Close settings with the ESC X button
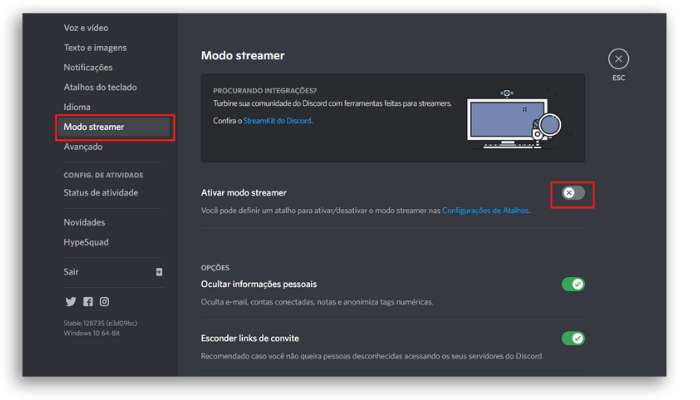This screenshot has width=700, height=400. [618, 59]
